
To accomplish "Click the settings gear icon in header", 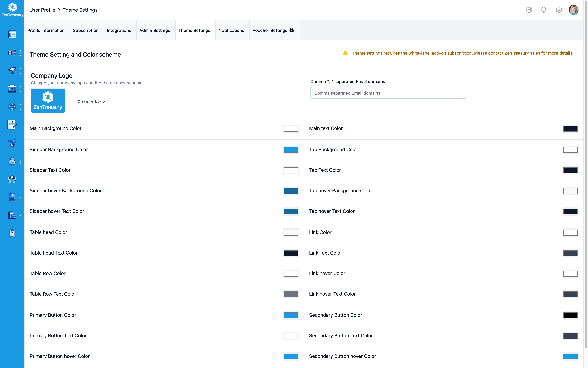I will [x=559, y=10].
